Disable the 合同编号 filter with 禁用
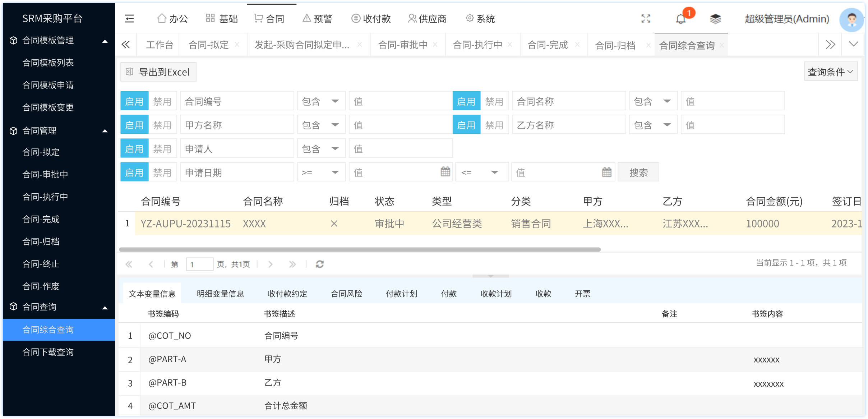This screenshot has height=419, width=868. click(x=162, y=101)
